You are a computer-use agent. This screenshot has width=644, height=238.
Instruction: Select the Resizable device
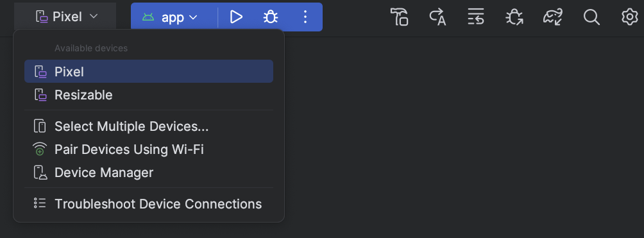coord(149,95)
